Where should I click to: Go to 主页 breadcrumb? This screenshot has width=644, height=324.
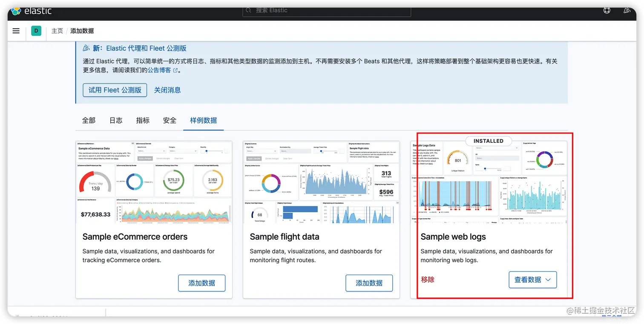click(x=57, y=31)
